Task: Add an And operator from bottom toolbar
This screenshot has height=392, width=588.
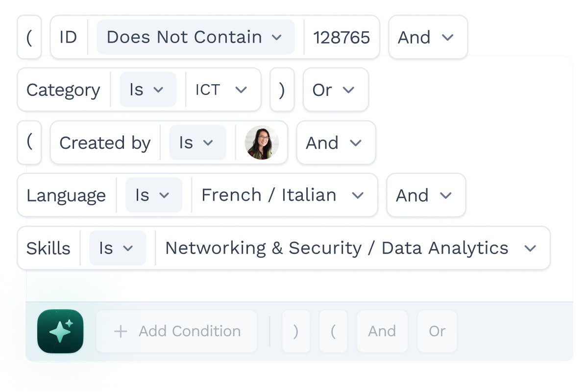Action: coord(382,331)
